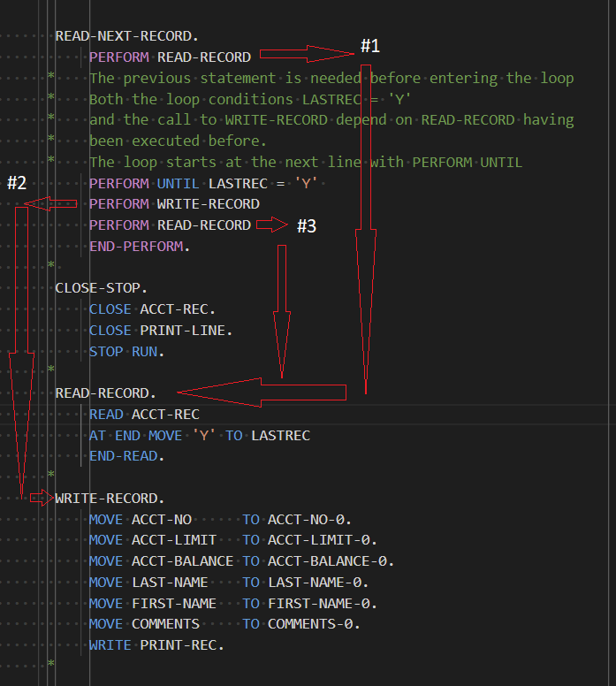Click the END-PERFORM. line

tap(140, 247)
